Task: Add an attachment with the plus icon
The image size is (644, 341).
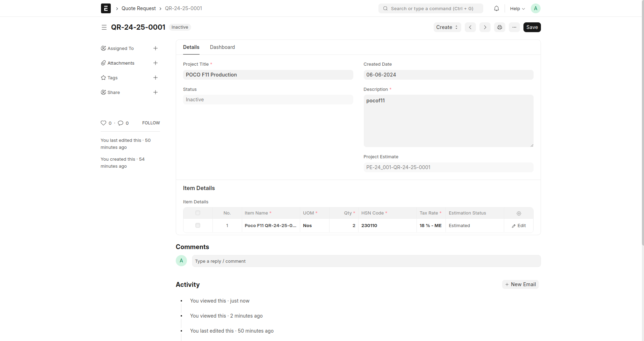Action: pos(155,63)
